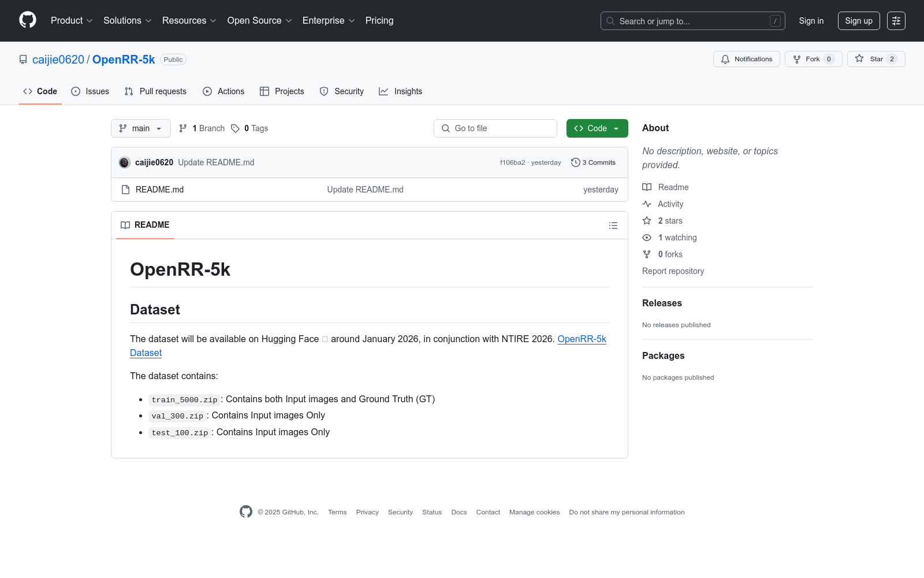Viewport: 924px width, 578px height.
Task: Click the star icon beside 2 stars
Action: coord(647,221)
